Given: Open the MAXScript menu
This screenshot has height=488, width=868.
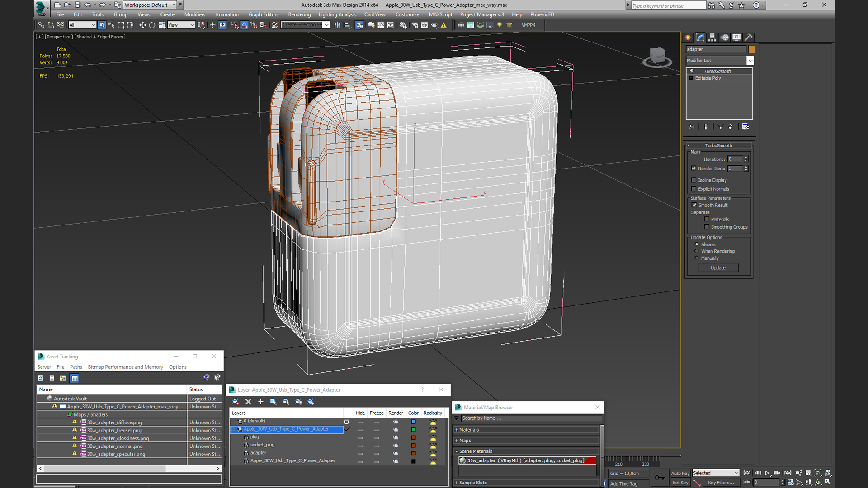Looking at the screenshot, I should [x=440, y=14].
